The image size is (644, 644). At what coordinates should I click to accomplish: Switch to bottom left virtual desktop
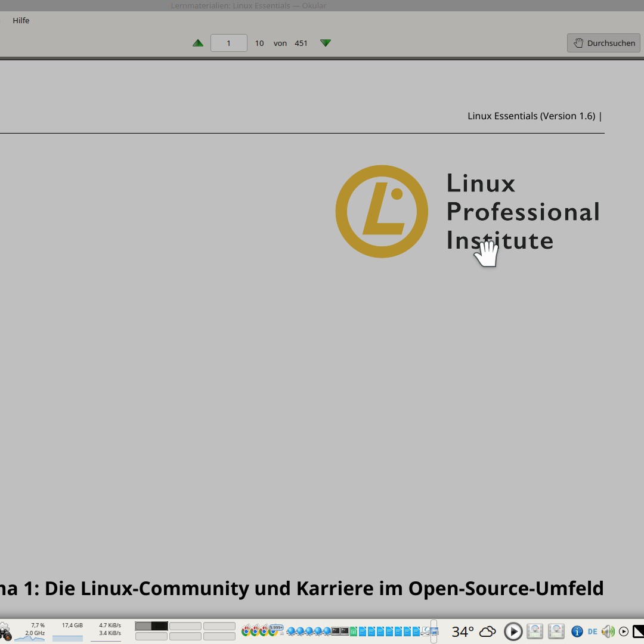point(151,636)
